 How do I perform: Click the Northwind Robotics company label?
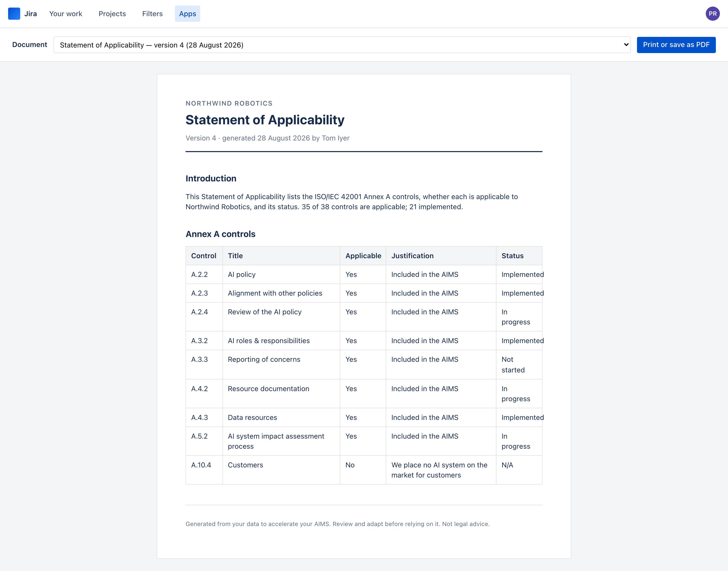point(229,103)
